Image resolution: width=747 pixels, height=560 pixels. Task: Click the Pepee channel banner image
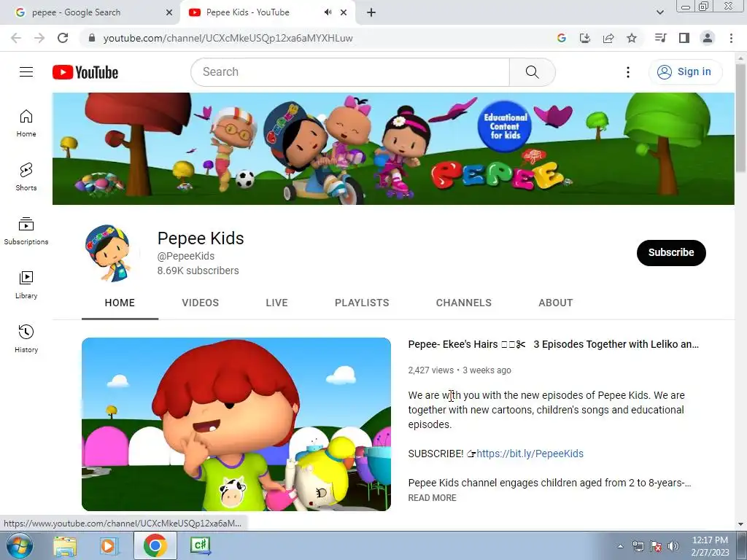[393, 149]
